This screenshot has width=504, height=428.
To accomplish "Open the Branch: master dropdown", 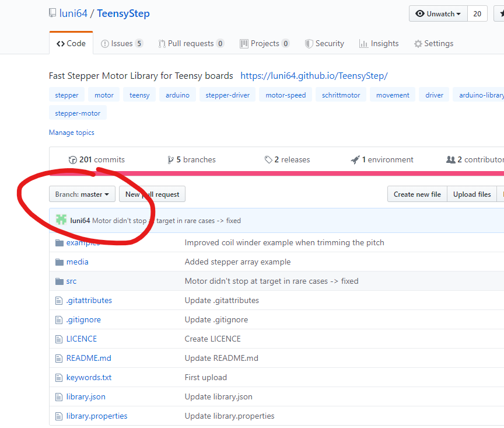I will click(x=82, y=194).
